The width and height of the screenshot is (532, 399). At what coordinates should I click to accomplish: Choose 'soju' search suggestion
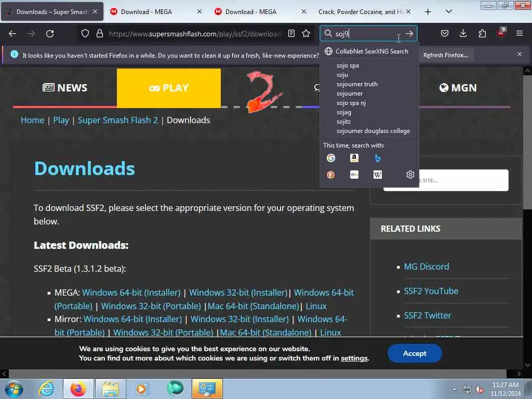point(369,75)
